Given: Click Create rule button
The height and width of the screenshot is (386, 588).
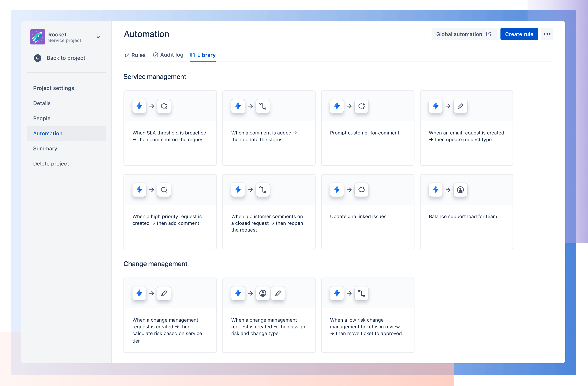Looking at the screenshot, I should (x=519, y=34).
